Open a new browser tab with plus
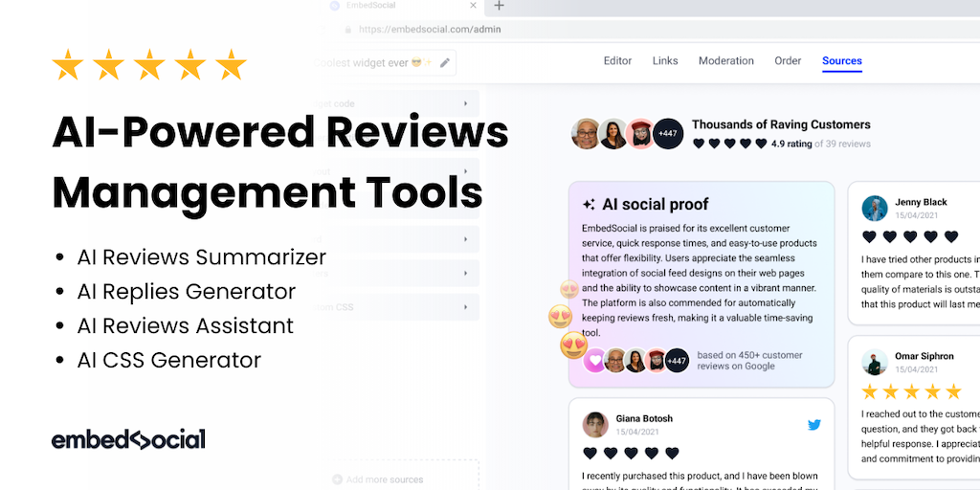 coord(499,6)
